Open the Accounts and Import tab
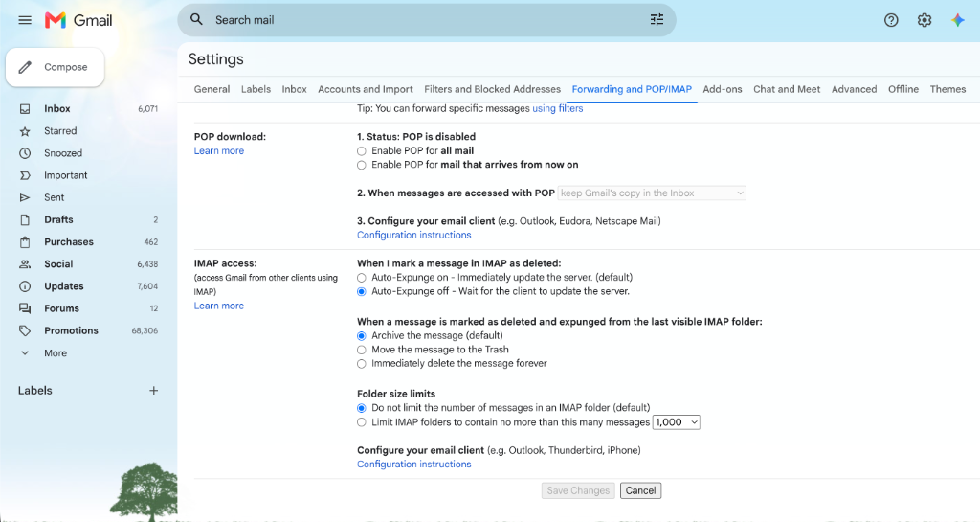The height and width of the screenshot is (522, 980). 366,89
